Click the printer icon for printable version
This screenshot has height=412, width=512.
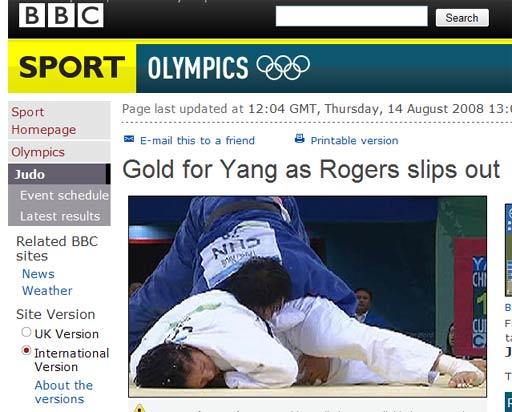coord(300,138)
